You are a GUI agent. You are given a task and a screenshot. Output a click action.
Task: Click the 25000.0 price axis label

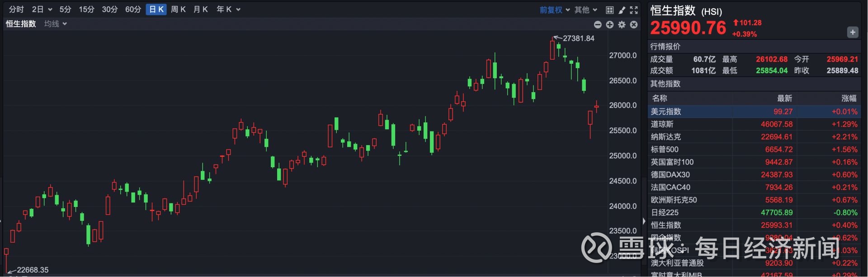pos(623,156)
